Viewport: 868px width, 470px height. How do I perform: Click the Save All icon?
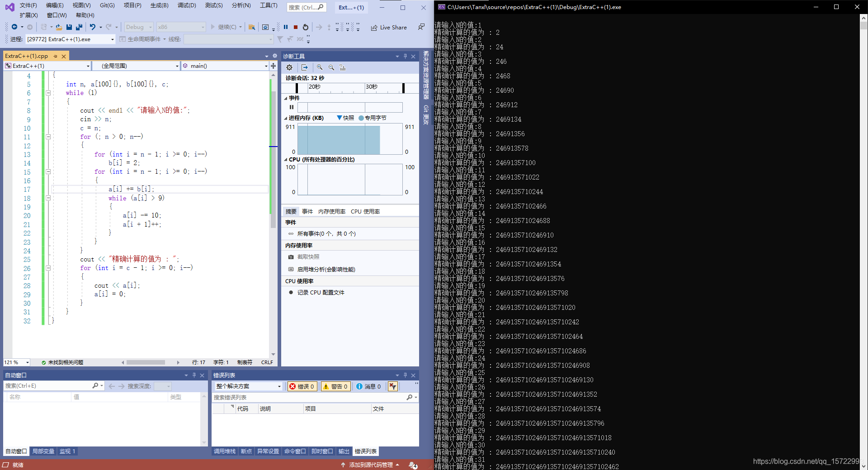point(79,27)
